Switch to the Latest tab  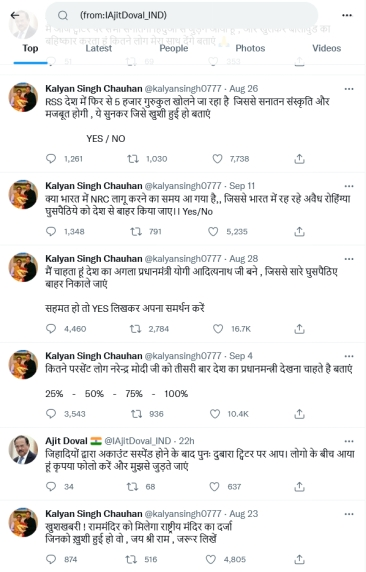pyautogui.click(x=99, y=48)
